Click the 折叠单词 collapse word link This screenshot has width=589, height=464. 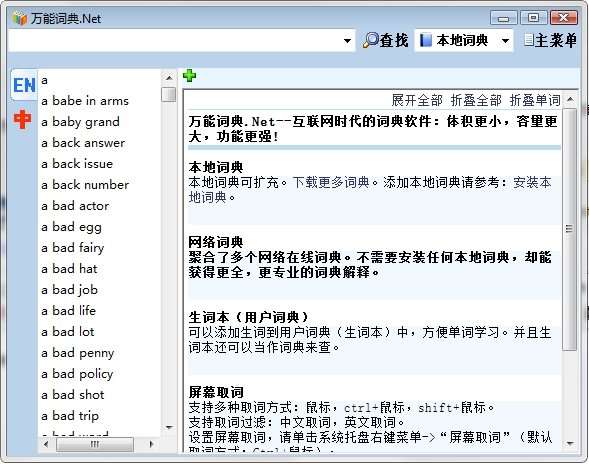click(535, 100)
